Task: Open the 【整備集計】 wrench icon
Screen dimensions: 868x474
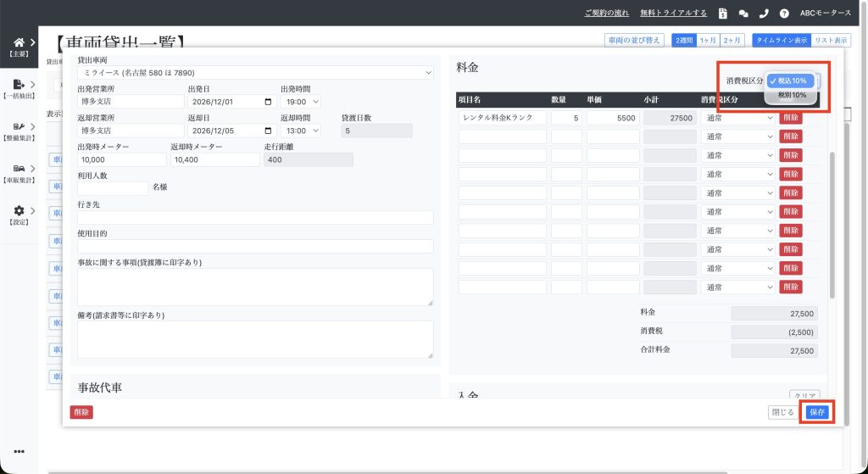Action: coord(19,127)
